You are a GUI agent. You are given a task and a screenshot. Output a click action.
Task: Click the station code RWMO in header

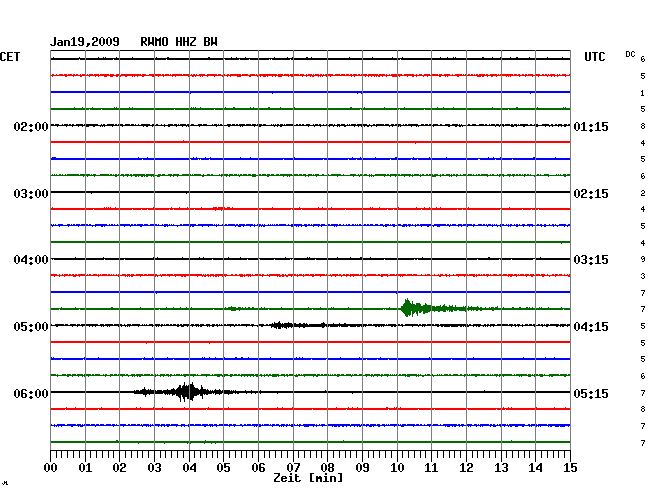pyautogui.click(x=154, y=42)
